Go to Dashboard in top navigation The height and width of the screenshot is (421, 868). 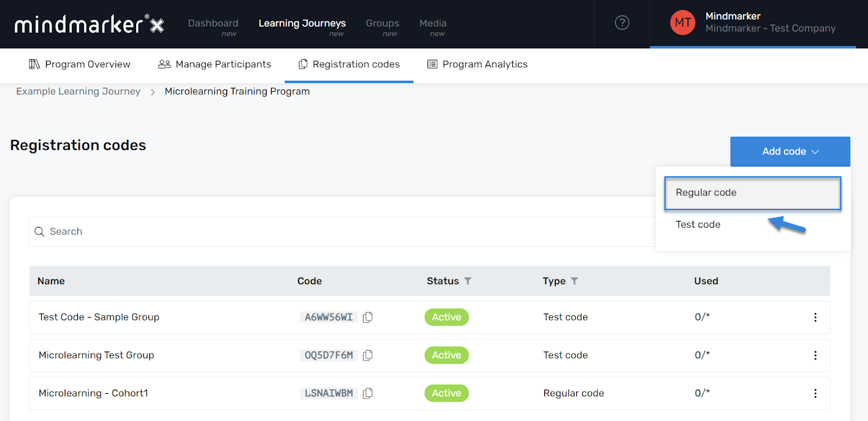[213, 23]
